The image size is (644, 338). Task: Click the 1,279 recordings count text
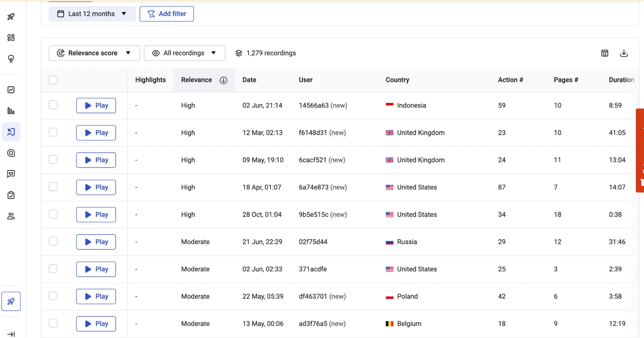[271, 53]
